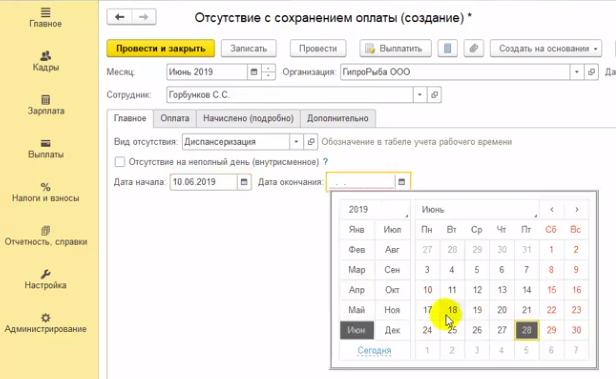The image size is (616, 379).
Task: Open Администрирование gear section
Action: pyautogui.click(x=46, y=323)
